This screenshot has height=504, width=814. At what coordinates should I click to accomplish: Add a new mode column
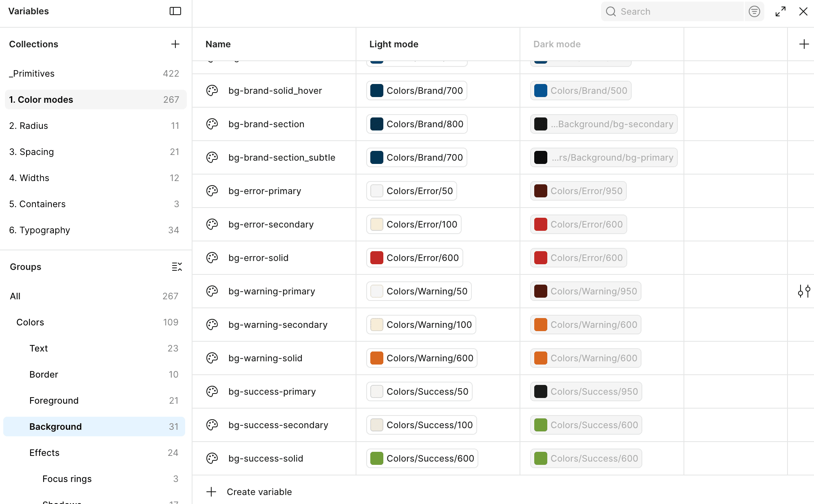(x=804, y=44)
